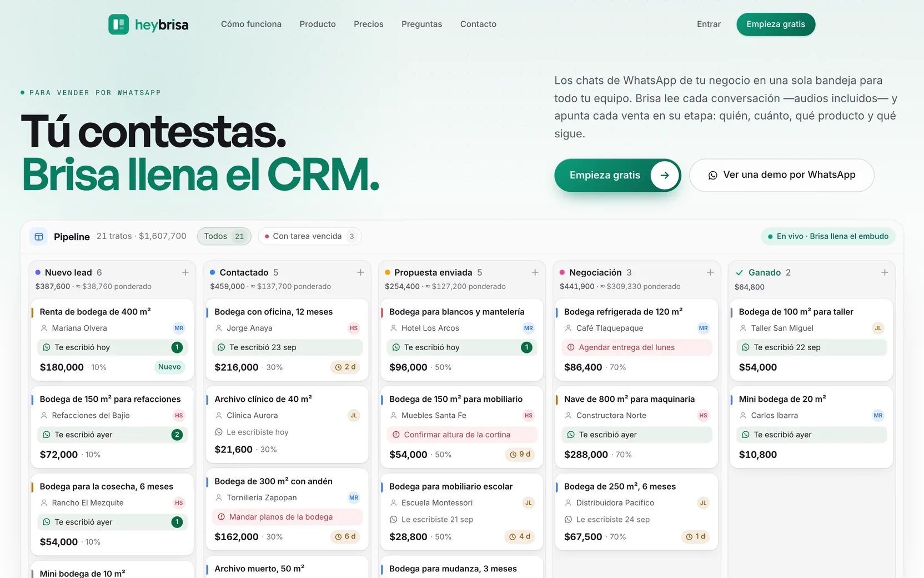
Task: Click unread badge 2 on Refacciones del Bajío card
Action: (177, 435)
